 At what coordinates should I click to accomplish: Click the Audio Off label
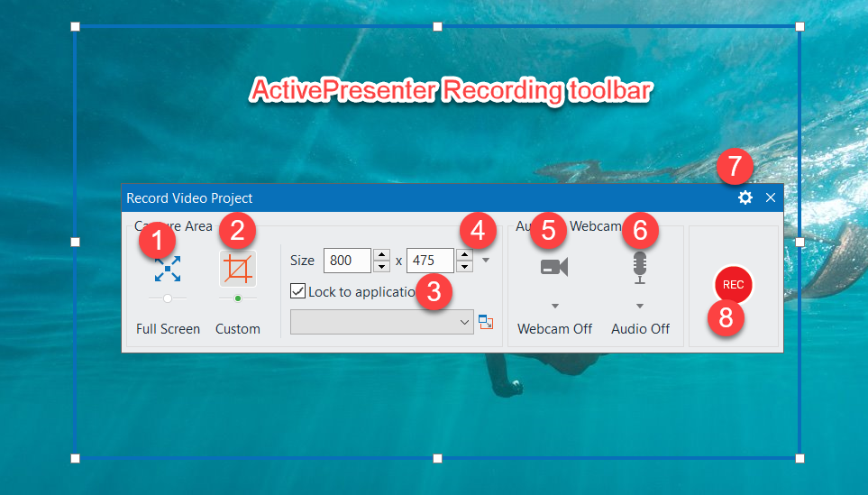(x=641, y=329)
